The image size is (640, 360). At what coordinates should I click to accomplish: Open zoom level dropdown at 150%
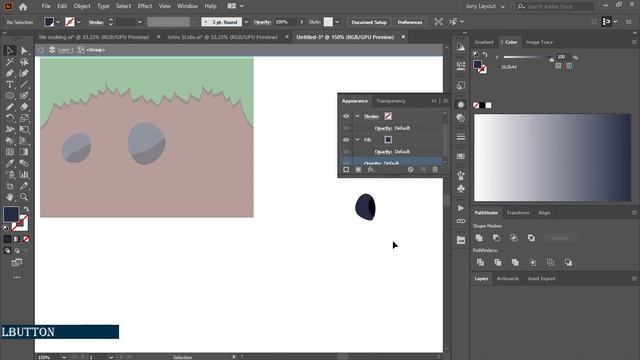pos(64,357)
